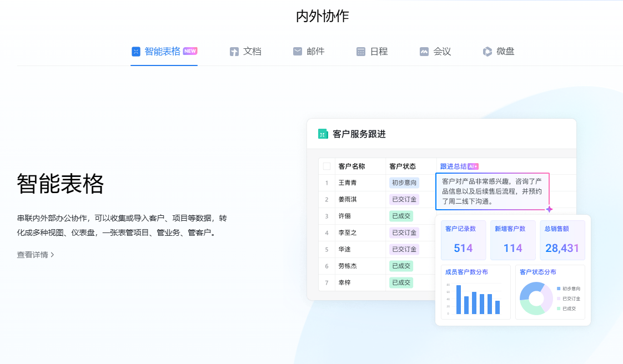Click 已交订金 status tag for 姜雨淇
Screen dimensions: 623x364
(404, 199)
